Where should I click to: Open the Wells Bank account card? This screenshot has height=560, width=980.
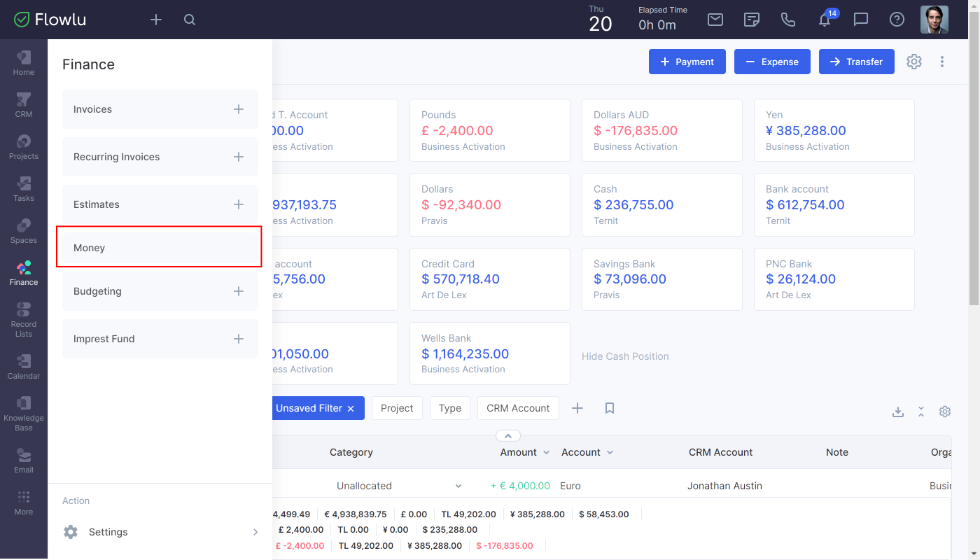click(490, 353)
